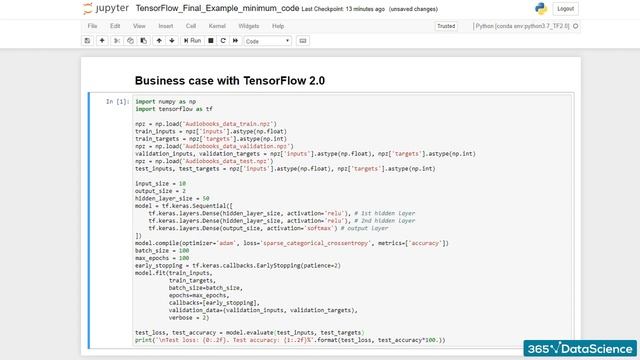Viewport: 640px width, 360px height.
Task: Open the Cell menu
Action: 191,26
